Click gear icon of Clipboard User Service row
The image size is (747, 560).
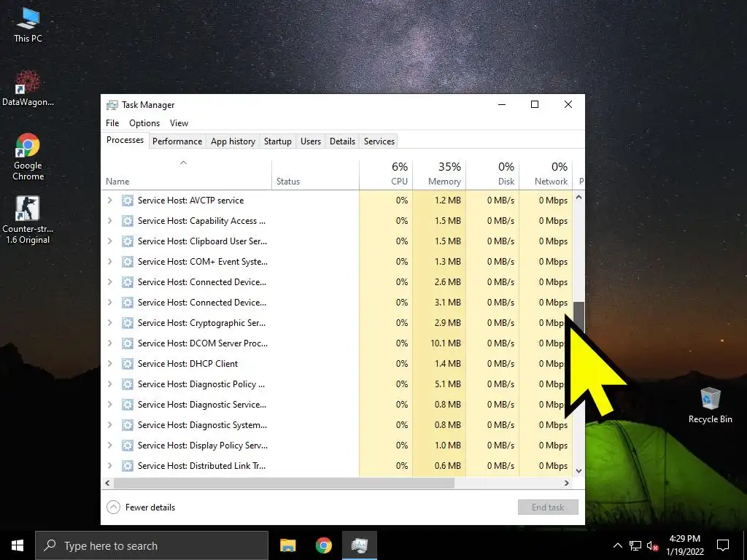click(x=127, y=241)
